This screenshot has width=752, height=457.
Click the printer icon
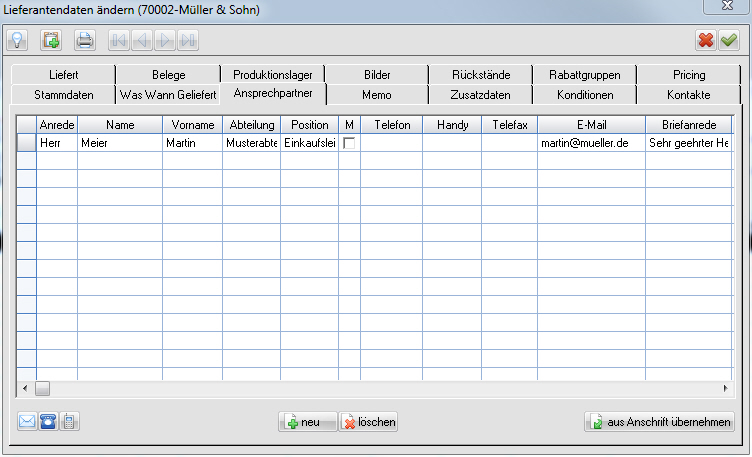click(85, 40)
